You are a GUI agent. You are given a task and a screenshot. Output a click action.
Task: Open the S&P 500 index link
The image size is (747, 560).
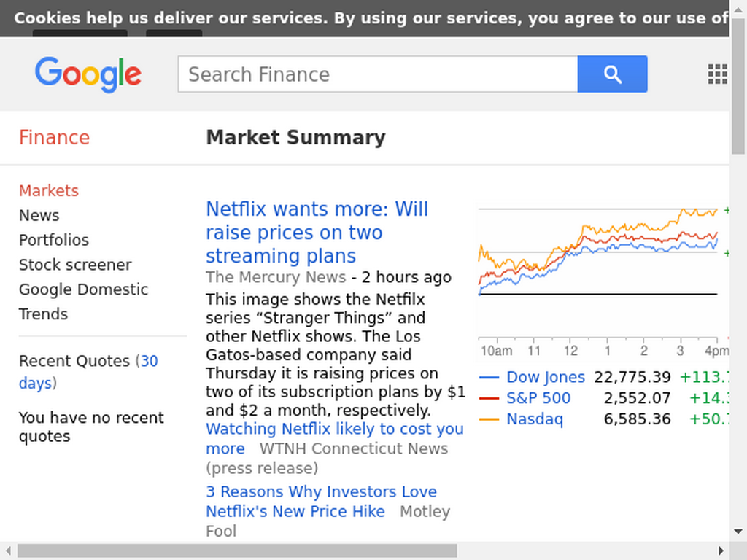pos(538,398)
